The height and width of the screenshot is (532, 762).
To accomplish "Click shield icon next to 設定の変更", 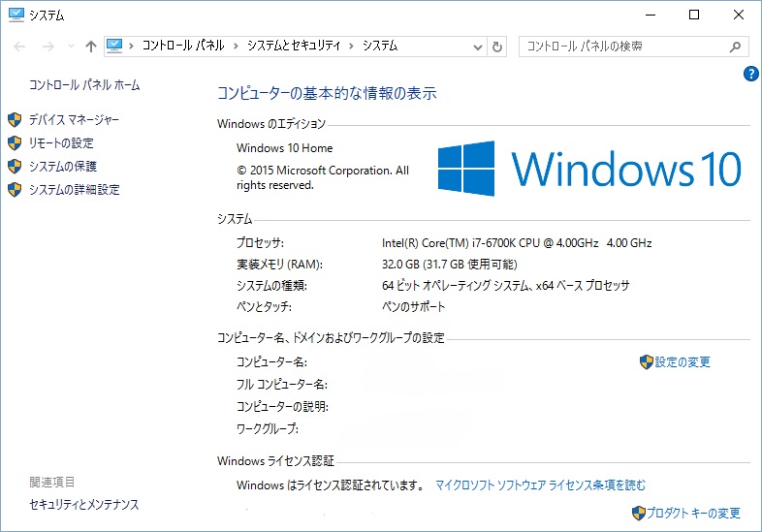I will pyautogui.click(x=647, y=362).
